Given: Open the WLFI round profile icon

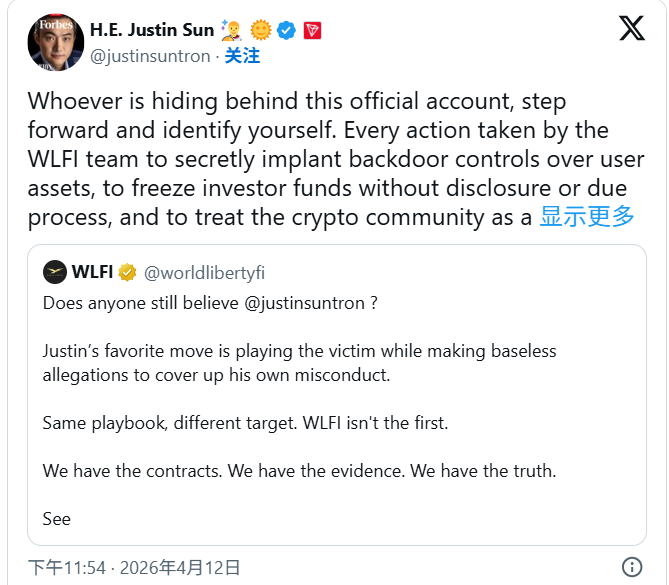Looking at the screenshot, I should (x=55, y=272).
